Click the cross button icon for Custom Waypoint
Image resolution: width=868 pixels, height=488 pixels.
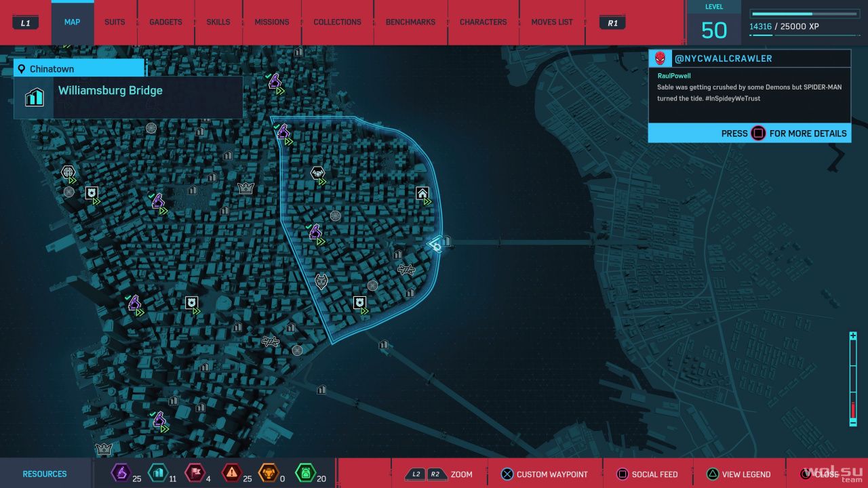point(507,474)
